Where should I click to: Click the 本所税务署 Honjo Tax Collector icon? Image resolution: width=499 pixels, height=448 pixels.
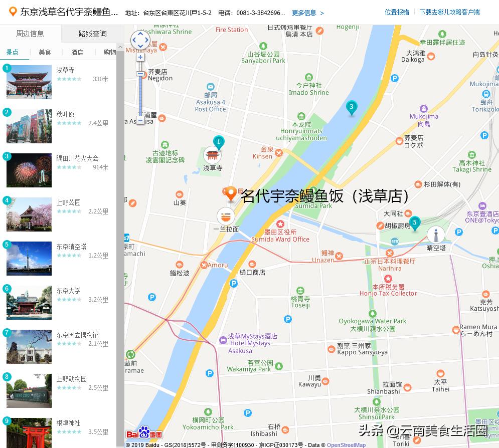pos(388,279)
